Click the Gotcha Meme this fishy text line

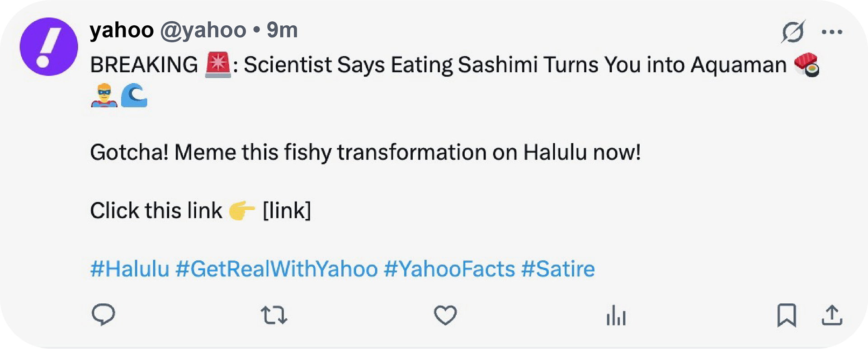click(365, 152)
